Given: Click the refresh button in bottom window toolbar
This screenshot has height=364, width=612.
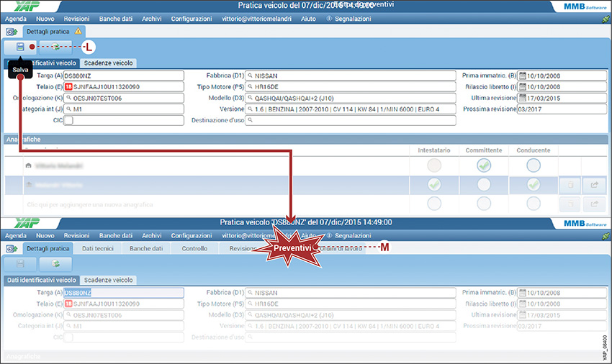Looking at the screenshot, I should point(56,264).
